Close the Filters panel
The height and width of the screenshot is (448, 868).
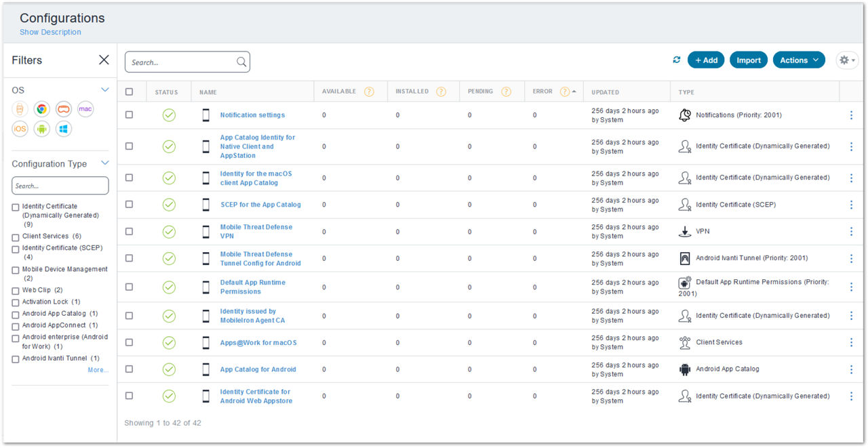click(104, 60)
